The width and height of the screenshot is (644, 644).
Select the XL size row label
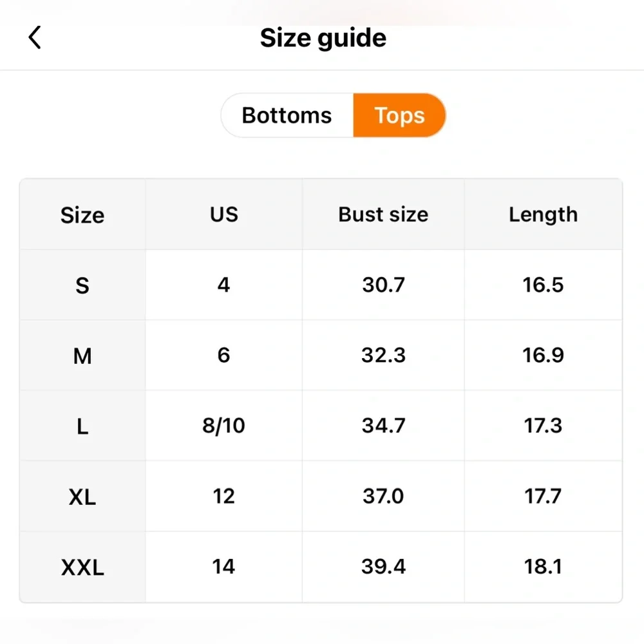pos(82,497)
